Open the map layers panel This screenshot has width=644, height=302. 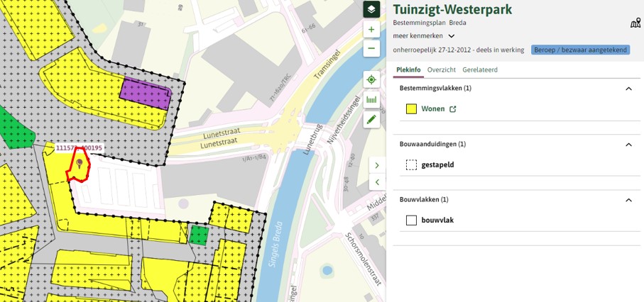371,9
